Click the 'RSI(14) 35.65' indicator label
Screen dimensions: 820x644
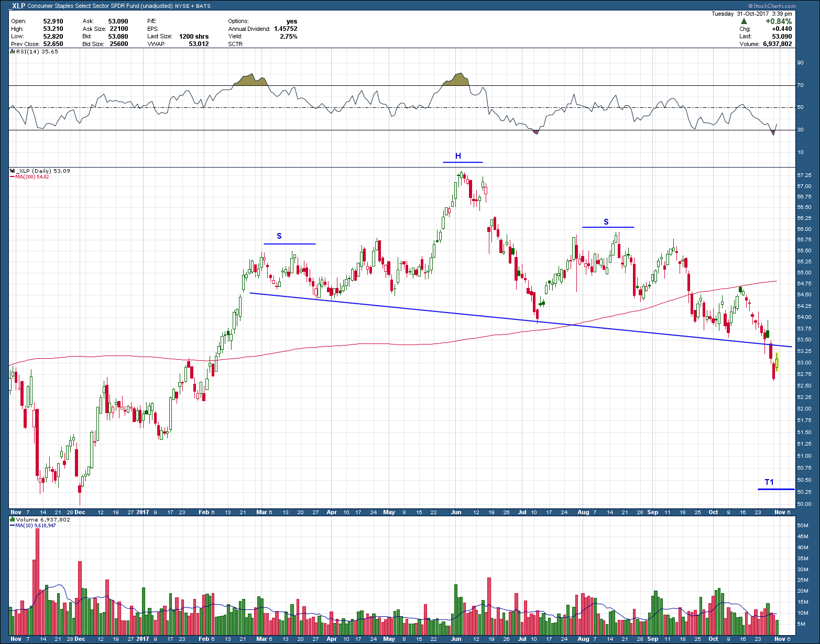[37, 51]
